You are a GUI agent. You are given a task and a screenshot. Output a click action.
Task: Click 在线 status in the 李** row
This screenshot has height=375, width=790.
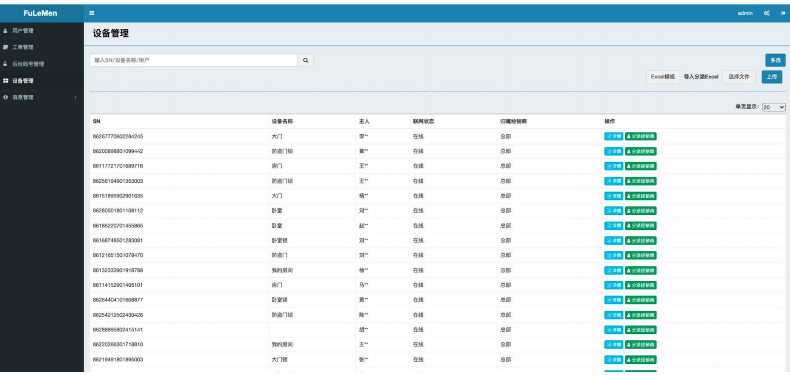(x=418, y=137)
